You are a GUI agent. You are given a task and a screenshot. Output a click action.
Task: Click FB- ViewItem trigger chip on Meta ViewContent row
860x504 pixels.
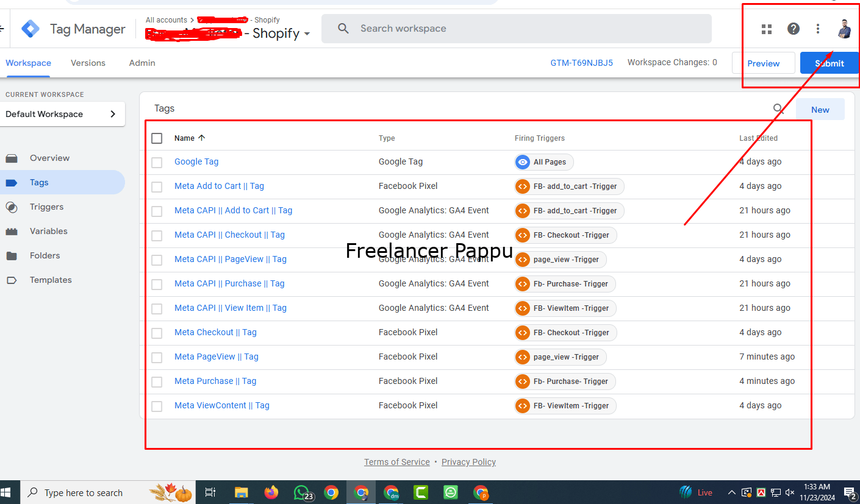565,406
